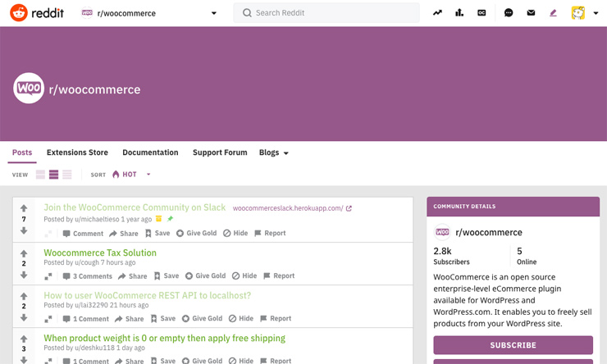Open the user avatar profile
The width and height of the screenshot is (607, 364).
pyautogui.click(x=578, y=13)
